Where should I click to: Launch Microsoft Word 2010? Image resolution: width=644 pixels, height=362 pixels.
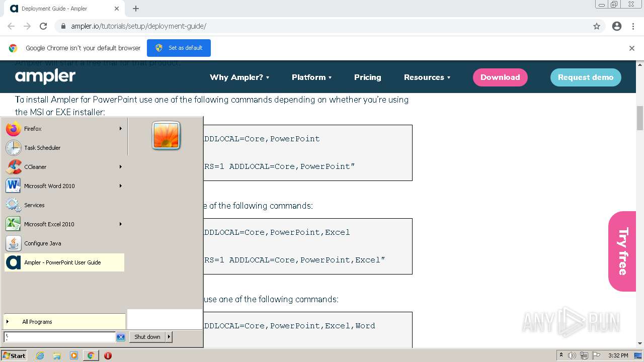coord(64,186)
